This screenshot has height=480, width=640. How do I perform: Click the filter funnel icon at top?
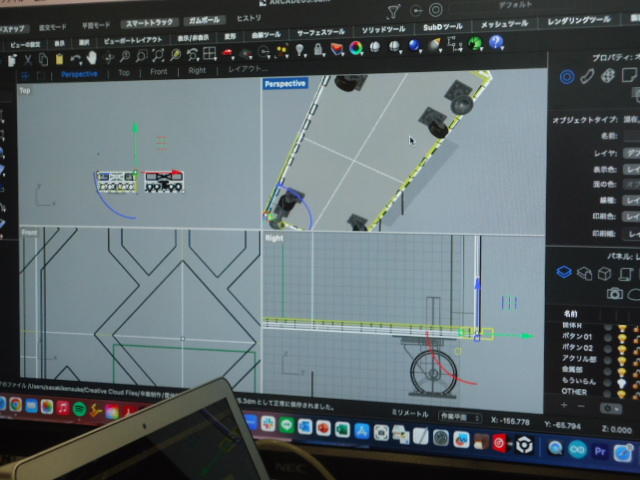(x=393, y=11)
